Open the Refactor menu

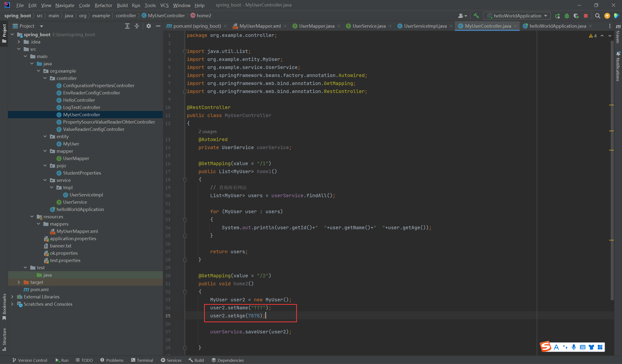point(103,5)
